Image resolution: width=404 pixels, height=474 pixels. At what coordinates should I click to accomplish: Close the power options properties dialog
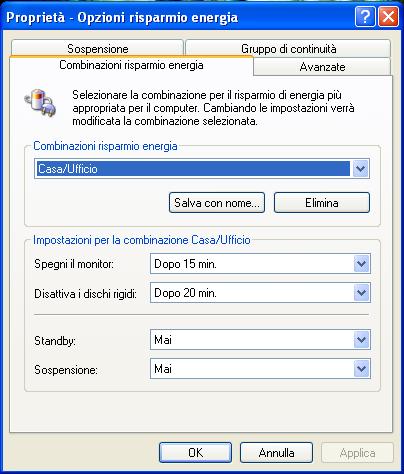(388, 16)
